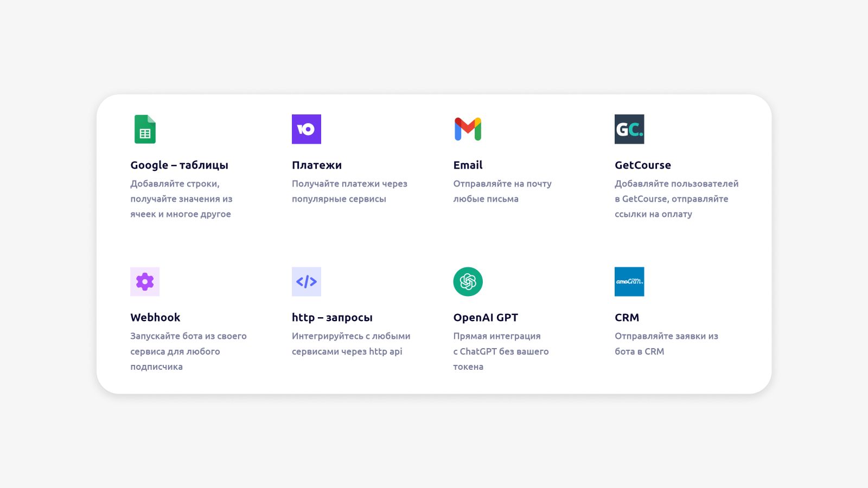Click the 'Google – таблицы' heading
The height and width of the screenshot is (488, 868).
click(179, 165)
